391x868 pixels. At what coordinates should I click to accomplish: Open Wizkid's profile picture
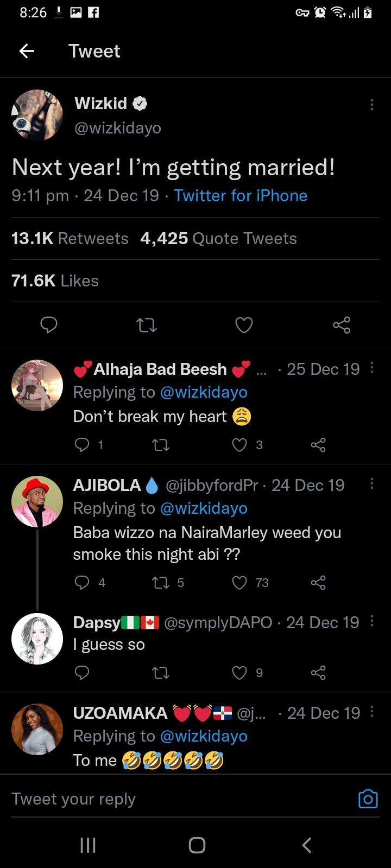(37, 115)
